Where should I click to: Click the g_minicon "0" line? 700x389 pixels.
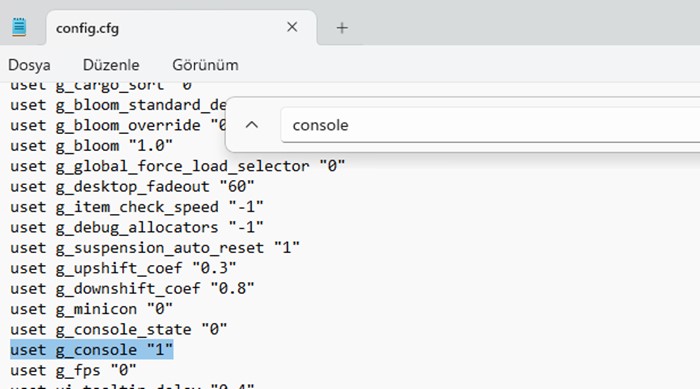click(91, 309)
